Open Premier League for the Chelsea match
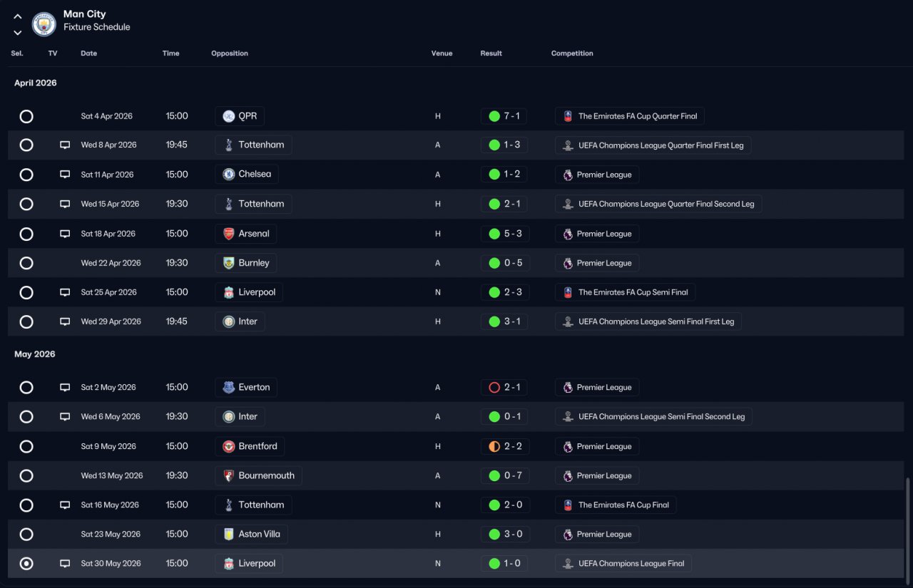The height and width of the screenshot is (588, 913). 597,175
